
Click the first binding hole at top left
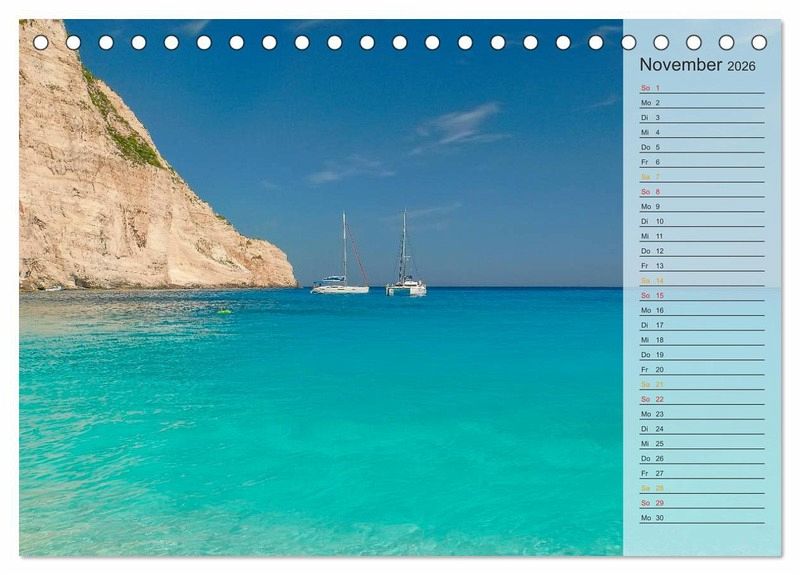point(41,42)
